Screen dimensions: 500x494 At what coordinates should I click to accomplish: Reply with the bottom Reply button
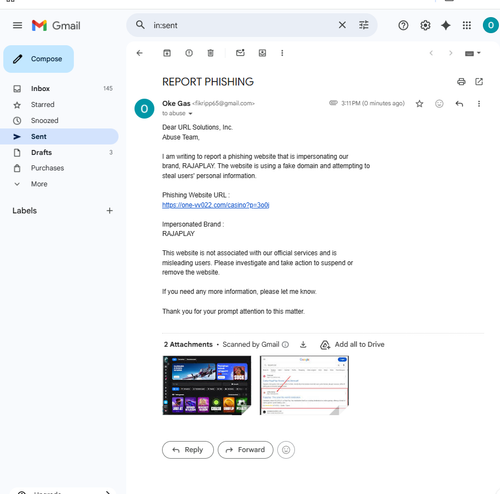coord(188,450)
